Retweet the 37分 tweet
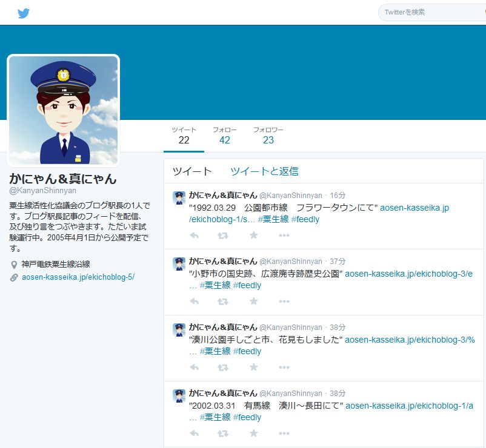This screenshot has height=448, width=486. pos(222,301)
